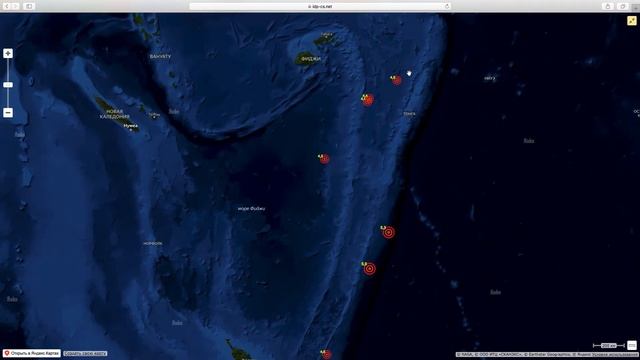This screenshot has width=640, height=360.
Task: Select upper concentric-ring quake marker on trench
Action: click(x=389, y=232)
